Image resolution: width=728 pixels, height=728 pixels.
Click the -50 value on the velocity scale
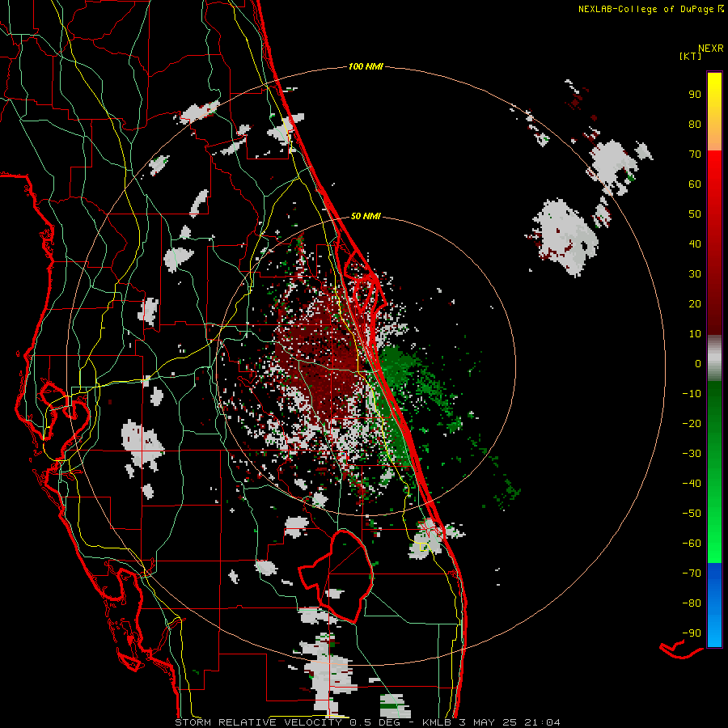click(692, 514)
